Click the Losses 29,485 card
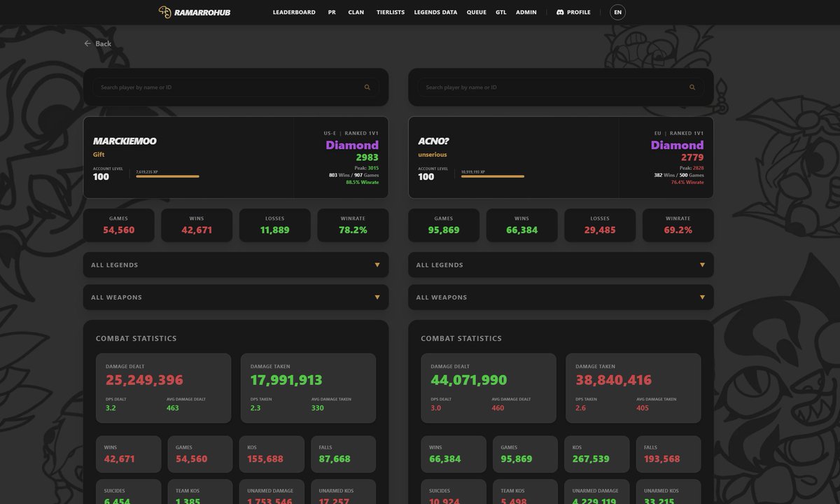This screenshot has height=504, width=840. [600, 225]
